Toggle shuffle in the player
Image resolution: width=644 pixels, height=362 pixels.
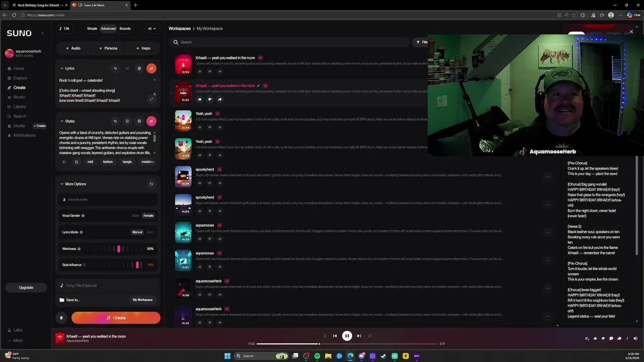coord(325,336)
